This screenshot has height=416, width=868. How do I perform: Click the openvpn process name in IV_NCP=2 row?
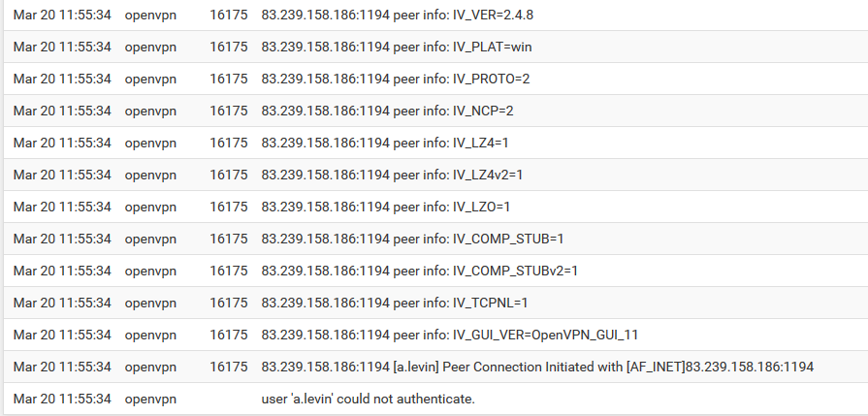(x=150, y=111)
